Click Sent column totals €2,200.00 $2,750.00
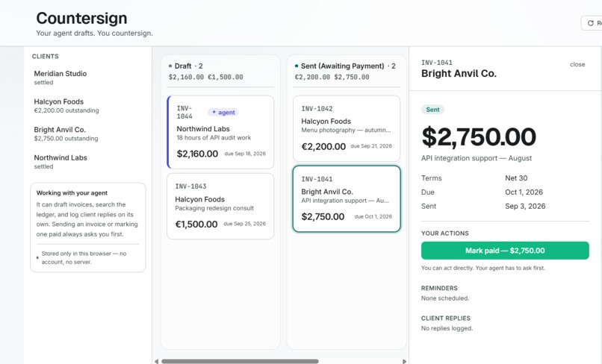This screenshot has height=364, width=602. (332, 77)
